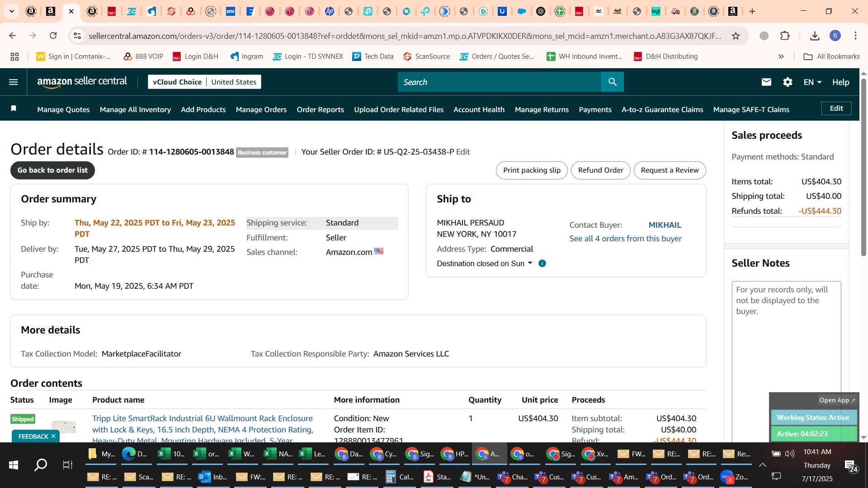Open Help link in header

[x=840, y=82]
